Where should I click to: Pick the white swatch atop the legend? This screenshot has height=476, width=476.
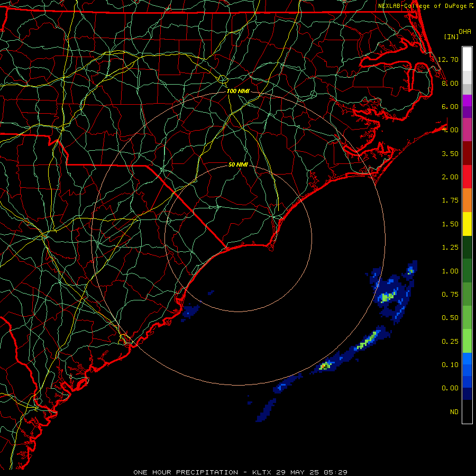467,59
